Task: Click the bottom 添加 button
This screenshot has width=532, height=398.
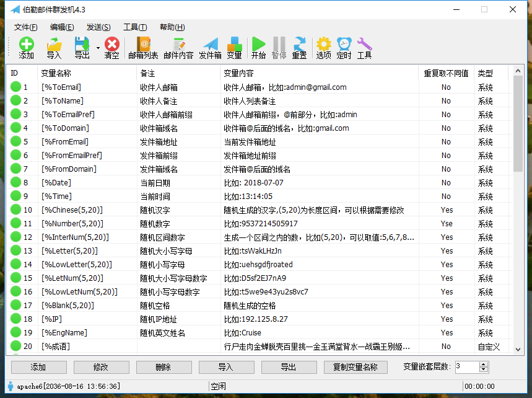Action: click(x=38, y=368)
